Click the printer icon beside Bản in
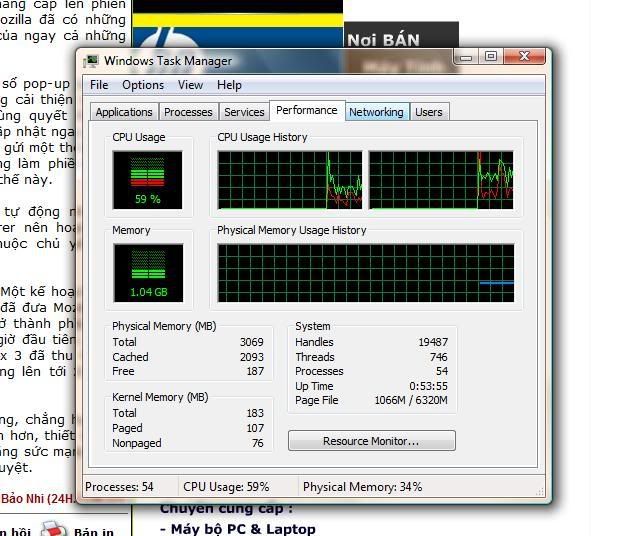This screenshot has height=536, width=640. pyautogui.click(x=53, y=528)
